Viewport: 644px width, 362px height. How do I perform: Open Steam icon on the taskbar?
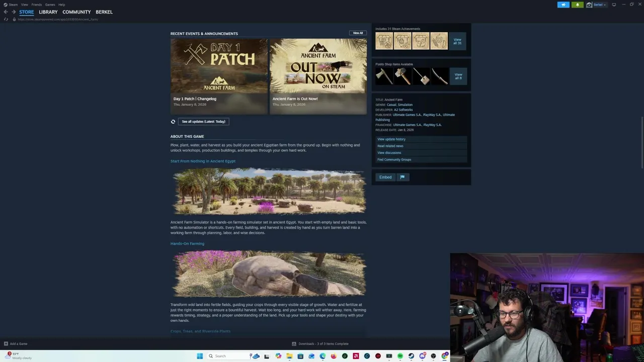coord(411,356)
